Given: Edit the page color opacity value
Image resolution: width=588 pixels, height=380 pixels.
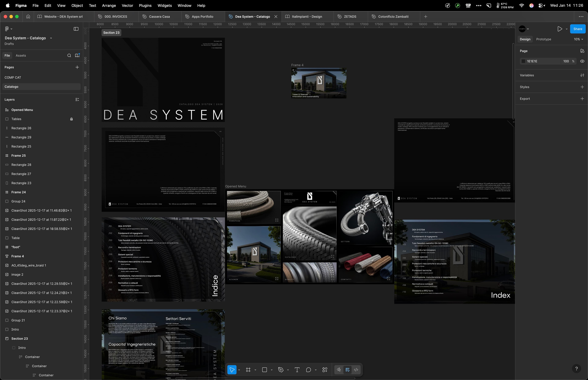Looking at the screenshot, I should click(x=566, y=61).
